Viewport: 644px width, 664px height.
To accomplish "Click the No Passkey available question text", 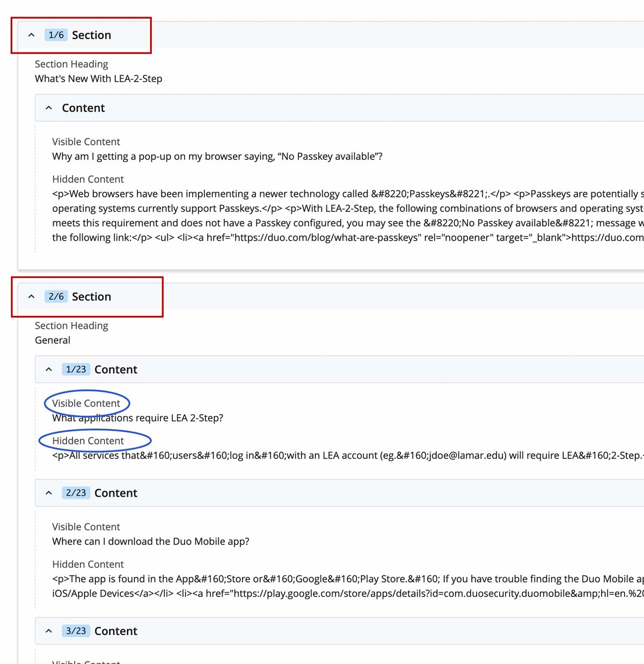I will pos(217,157).
